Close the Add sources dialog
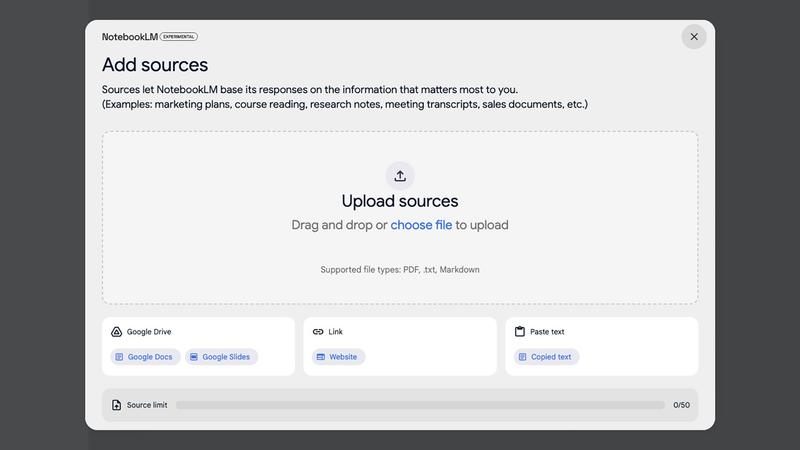Image resolution: width=800 pixels, height=450 pixels. [x=694, y=37]
